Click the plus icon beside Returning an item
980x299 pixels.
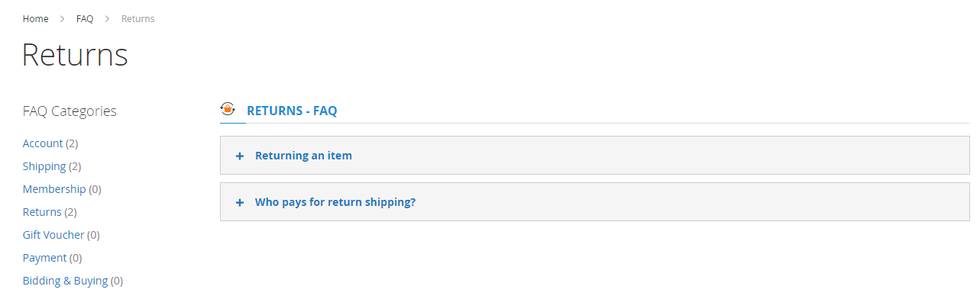click(x=240, y=156)
